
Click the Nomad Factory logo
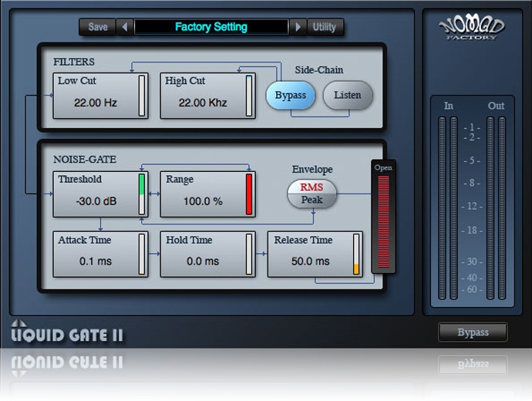pos(472,29)
